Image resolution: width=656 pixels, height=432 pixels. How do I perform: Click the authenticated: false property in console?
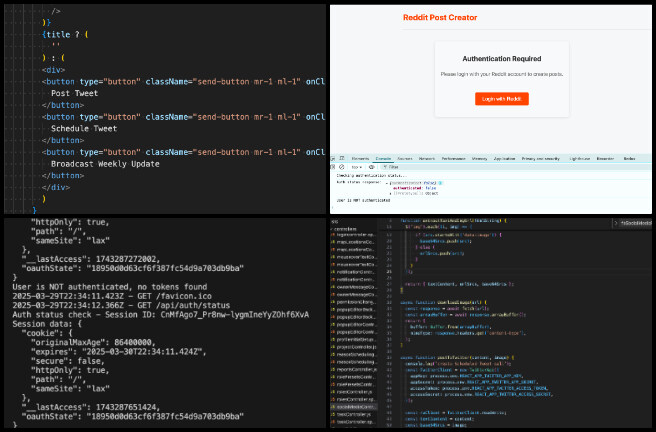[414, 188]
